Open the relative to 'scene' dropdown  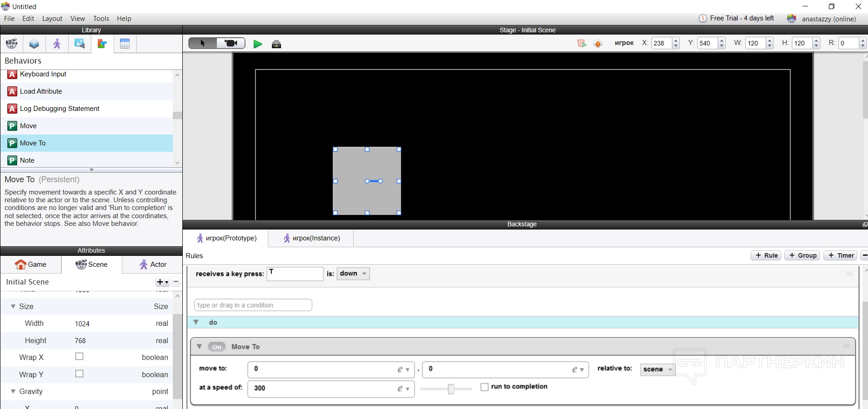pyautogui.click(x=657, y=369)
